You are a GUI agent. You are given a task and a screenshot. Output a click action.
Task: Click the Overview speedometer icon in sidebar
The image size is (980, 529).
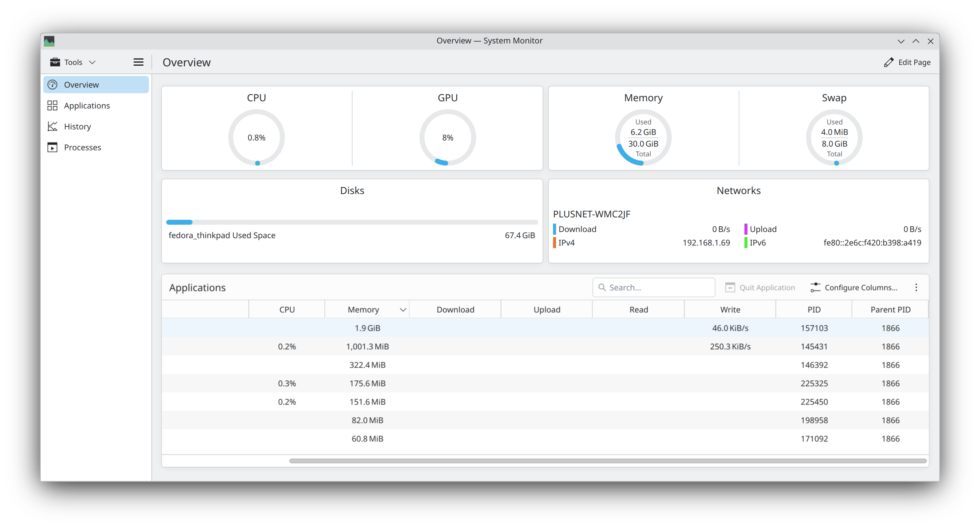click(53, 85)
